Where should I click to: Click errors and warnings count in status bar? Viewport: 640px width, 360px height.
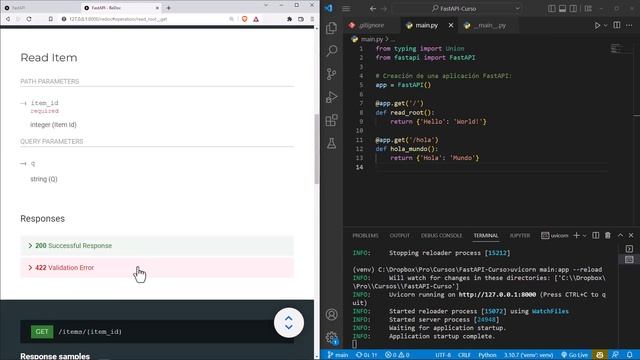pos(397,355)
